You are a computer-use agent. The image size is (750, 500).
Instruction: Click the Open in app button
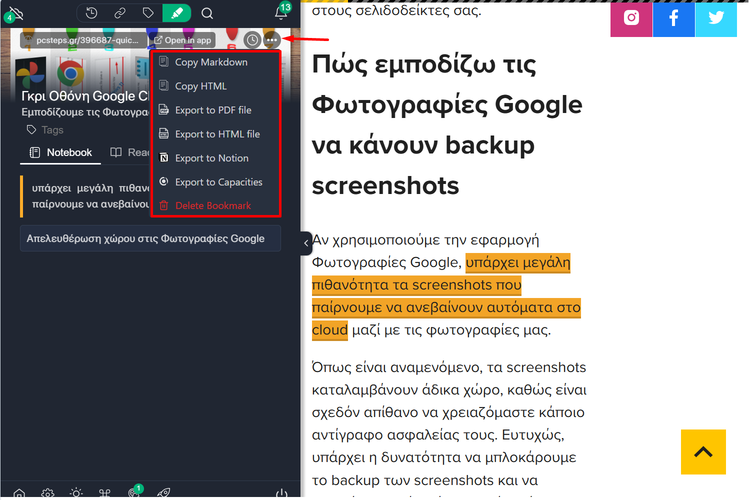click(183, 40)
